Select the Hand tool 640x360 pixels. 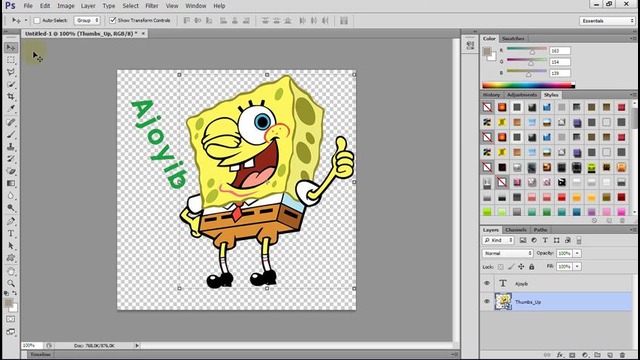11,271
